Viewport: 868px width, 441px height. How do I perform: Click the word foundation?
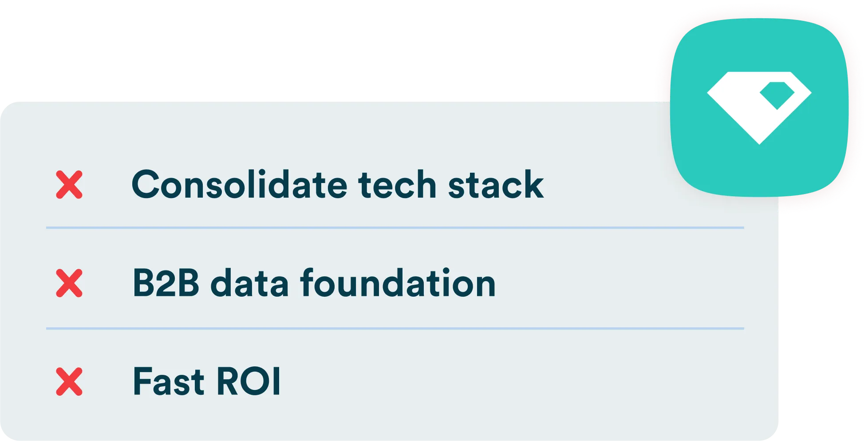point(398,283)
